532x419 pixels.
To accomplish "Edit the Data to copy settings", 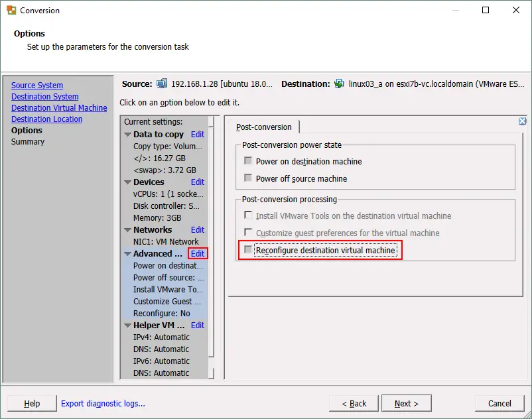I will (198, 134).
